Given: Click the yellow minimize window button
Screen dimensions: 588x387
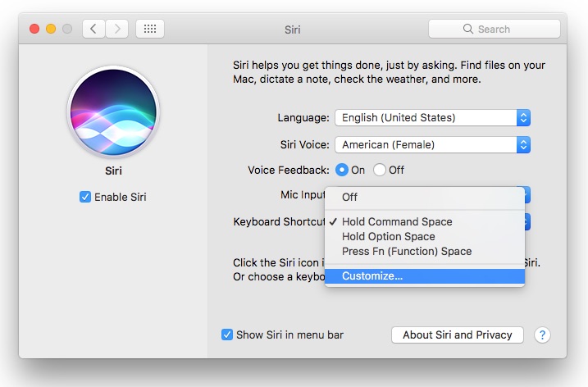Looking at the screenshot, I should pyautogui.click(x=51, y=29).
